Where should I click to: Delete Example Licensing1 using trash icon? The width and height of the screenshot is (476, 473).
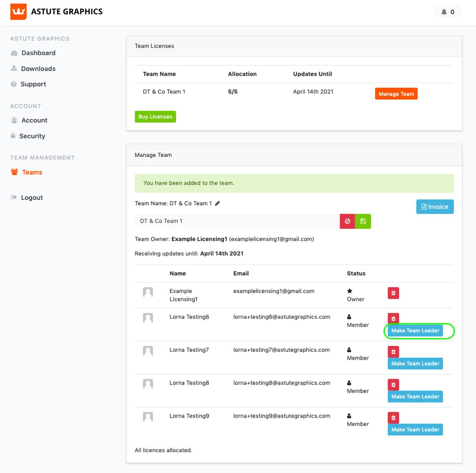pos(393,293)
